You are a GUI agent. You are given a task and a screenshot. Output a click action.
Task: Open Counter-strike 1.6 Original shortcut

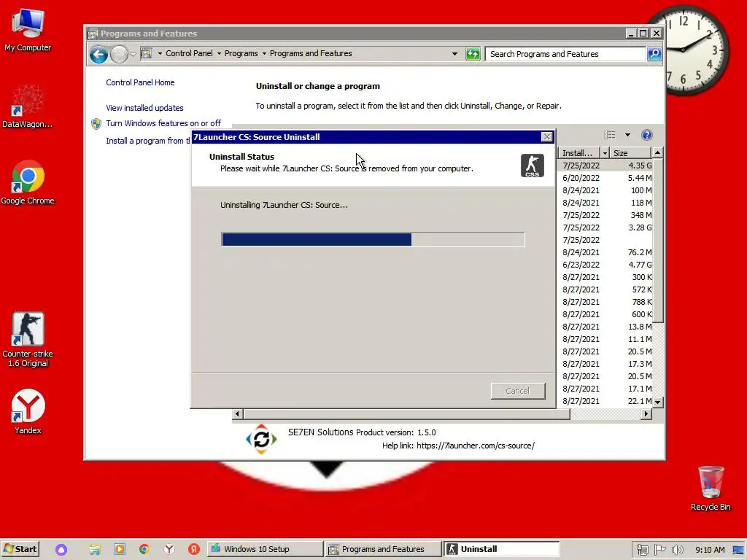pos(28,340)
